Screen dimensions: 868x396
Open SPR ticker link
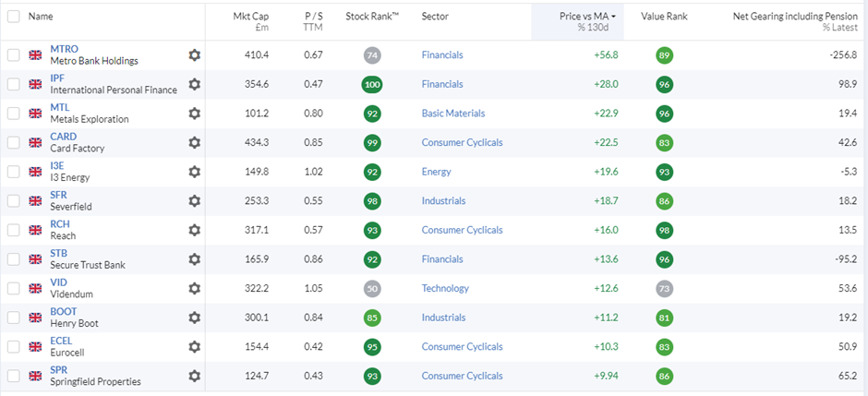[x=59, y=370]
